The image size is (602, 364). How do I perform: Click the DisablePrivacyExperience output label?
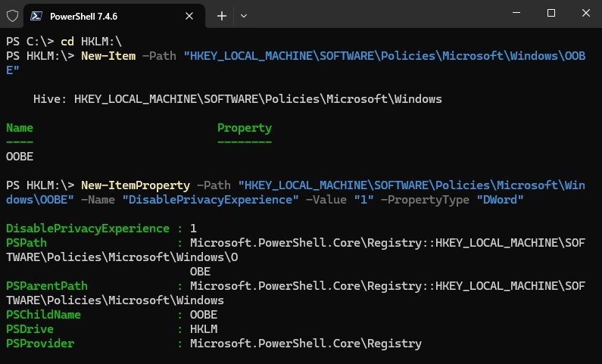(x=87, y=228)
